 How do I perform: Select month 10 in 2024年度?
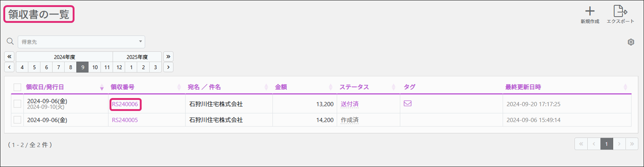point(95,67)
